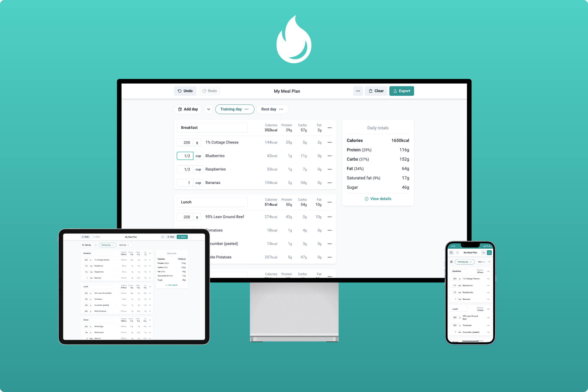
Task: Click the Export button
Action: click(x=401, y=91)
